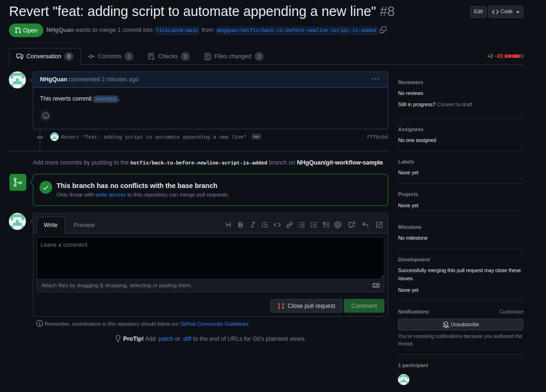Add a link icon in toolbar

[x=289, y=225]
